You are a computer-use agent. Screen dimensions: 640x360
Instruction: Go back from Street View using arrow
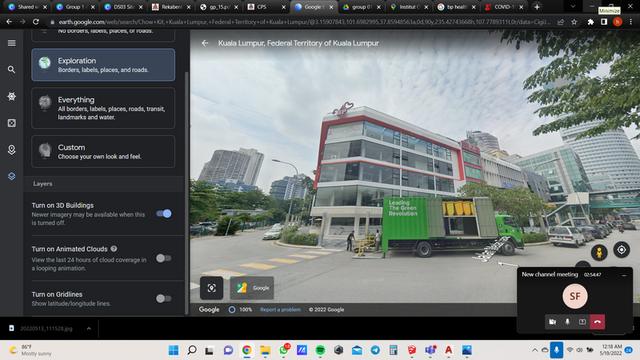coord(205,43)
